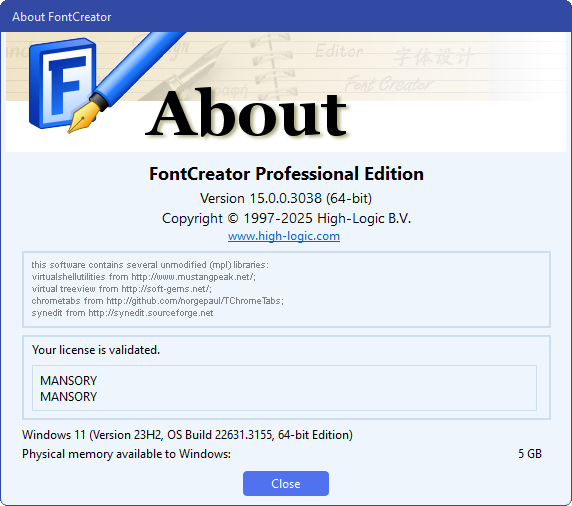Click the 'Version 15.0.0.3038 (64-bit)' text
This screenshot has height=506, width=572.
coord(286,198)
